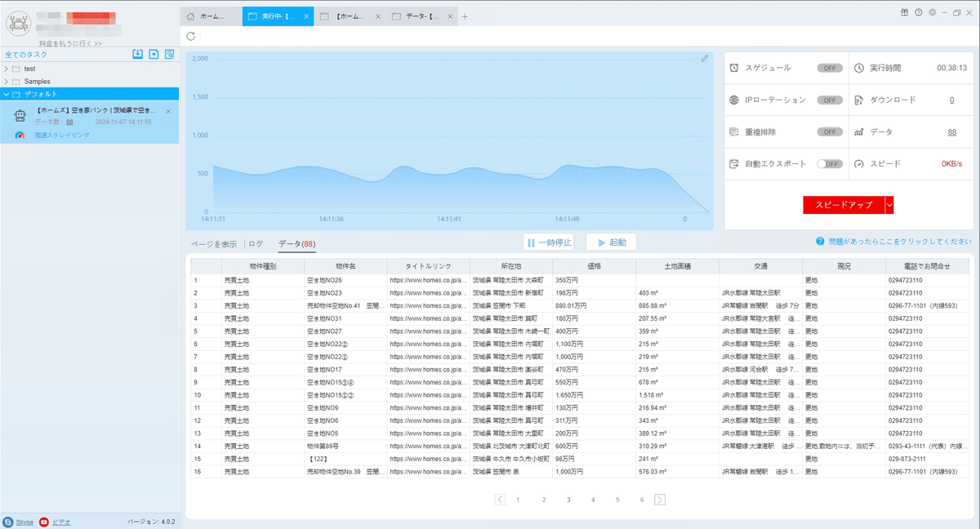The width and height of the screenshot is (980, 529).
Task: Click the import task icon in sidebar
Action: [x=138, y=55]
